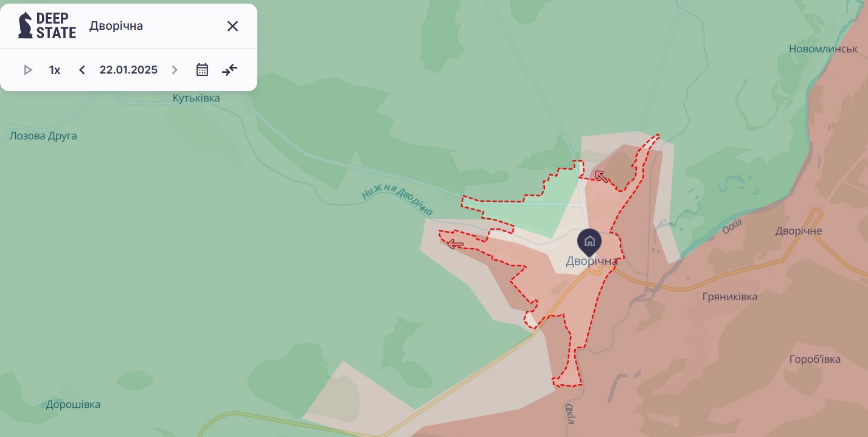The image size is (868, 437).
Task: Advance to next date with right chevron
Action: 175,70
